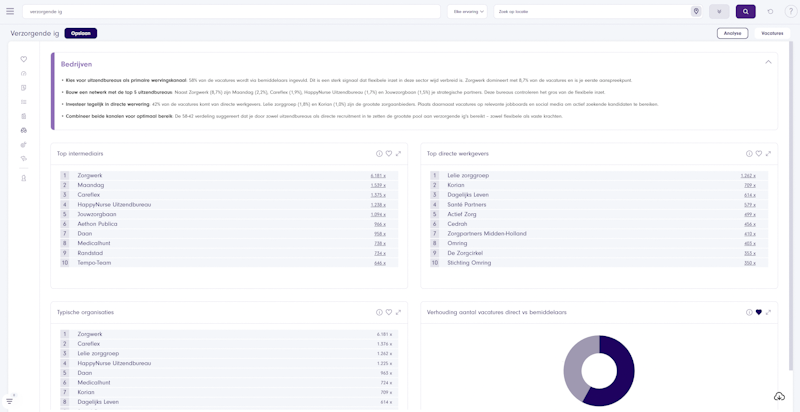The width and height of the screenshot is (800, 412).
Task: Click the 'Zoek op locatie' field
Action: coord(590,11)
